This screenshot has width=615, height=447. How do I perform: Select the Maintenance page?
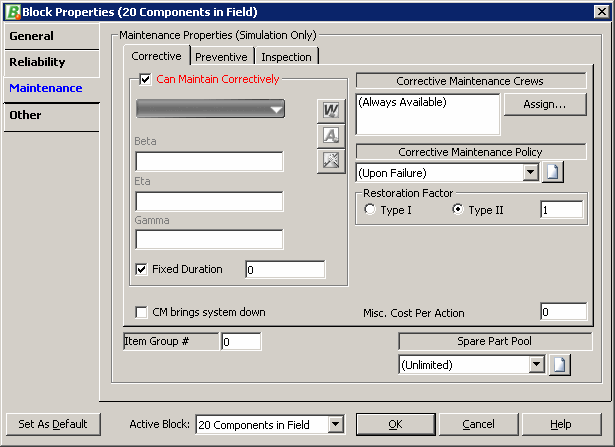coord(52,88)
